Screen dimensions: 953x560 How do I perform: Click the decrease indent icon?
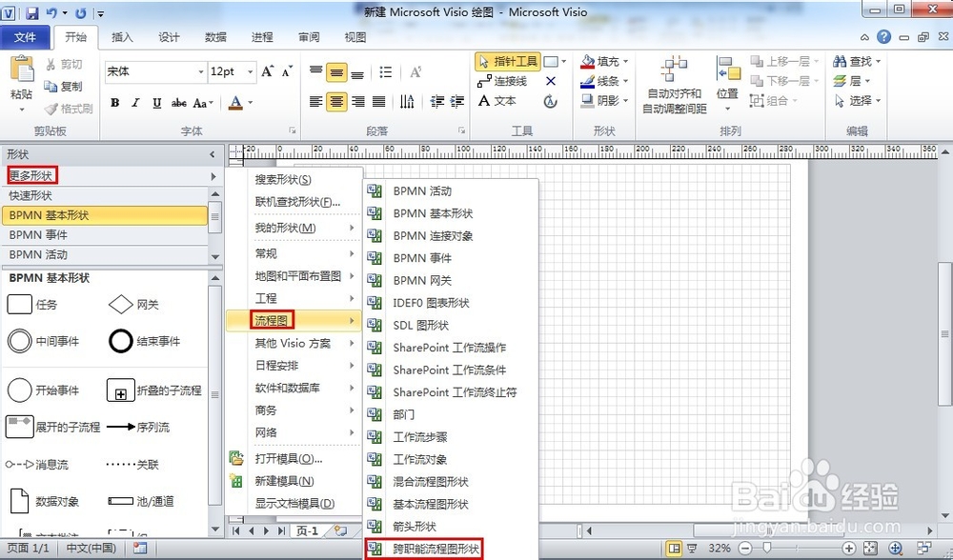(x=437, y=102)
